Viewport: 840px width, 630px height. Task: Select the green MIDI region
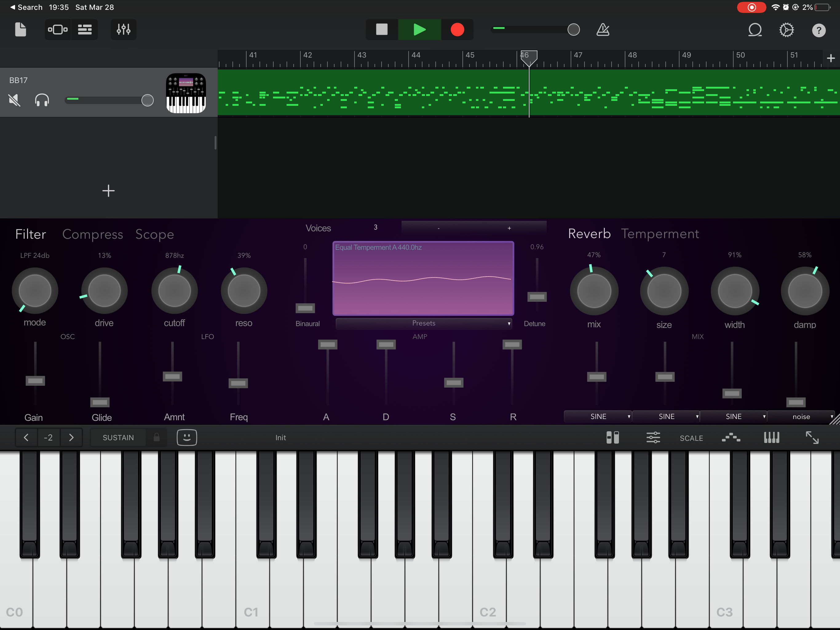[x=529, y=92]
